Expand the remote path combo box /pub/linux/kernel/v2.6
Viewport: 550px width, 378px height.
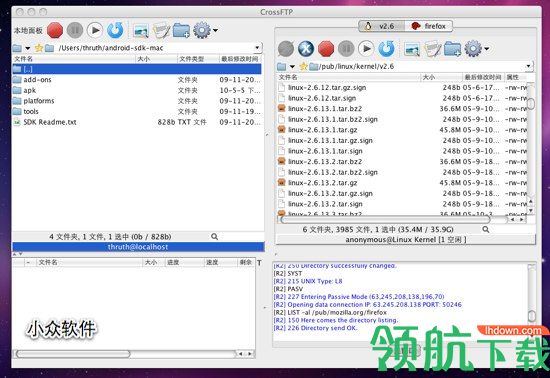[x=528, y=66]
